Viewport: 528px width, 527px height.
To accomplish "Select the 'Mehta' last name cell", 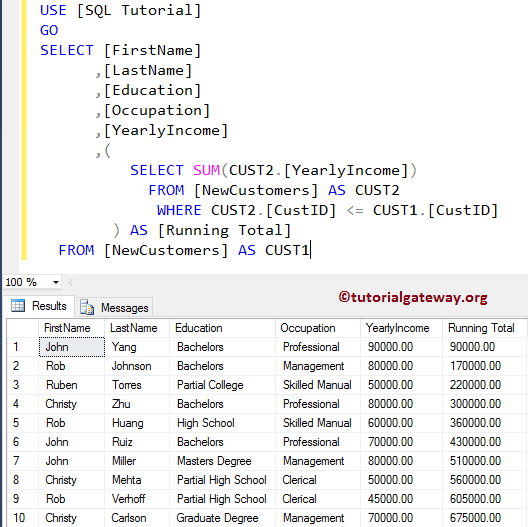I will [x=137, y=480].
